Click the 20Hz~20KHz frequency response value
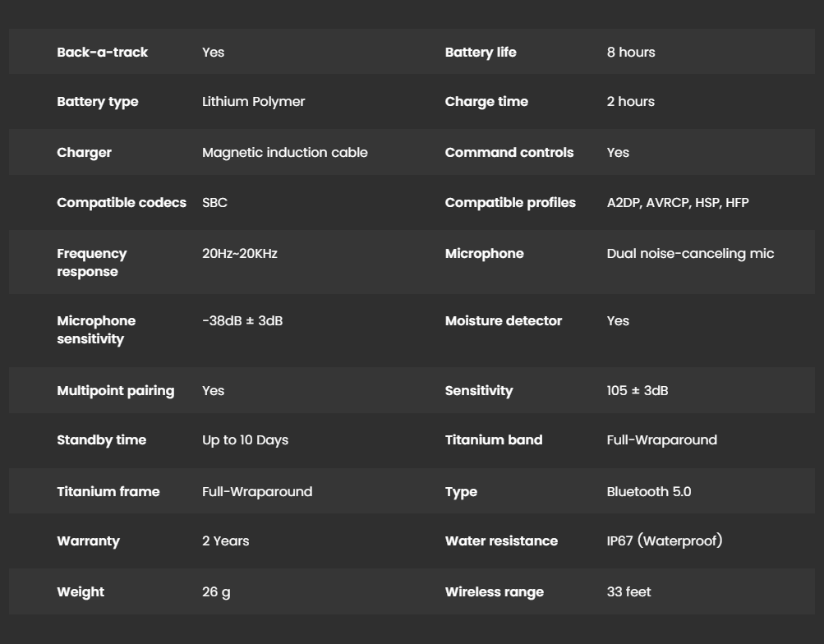The width and height of the screenshot is (824, 644). (239, 253)
